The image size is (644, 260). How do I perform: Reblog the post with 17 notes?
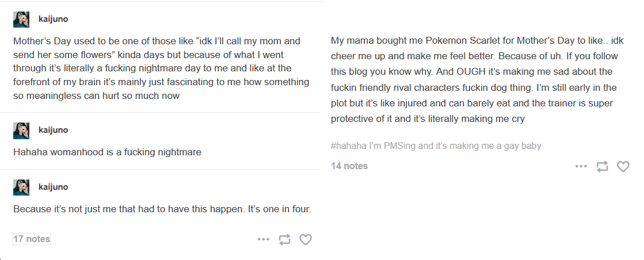[x=285, y=239]
